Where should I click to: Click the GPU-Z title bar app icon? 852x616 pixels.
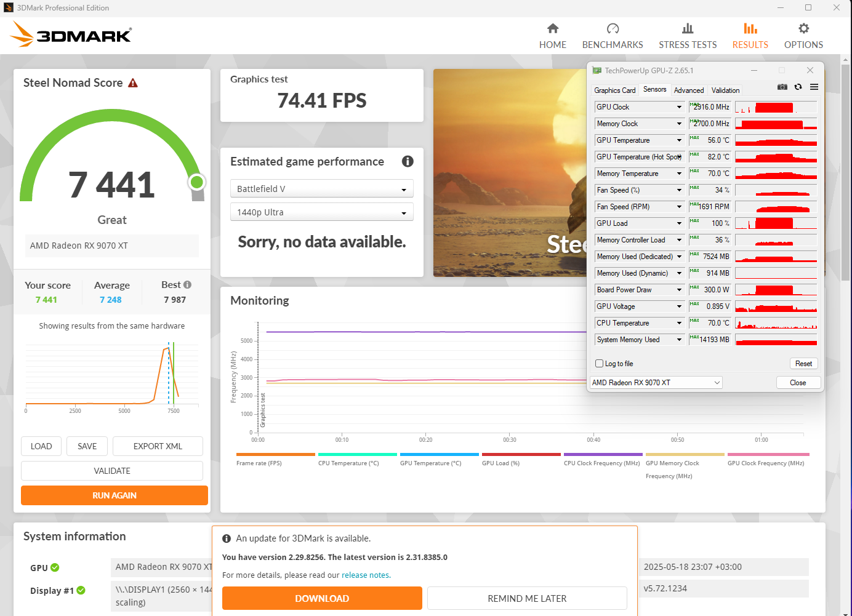(597, 71)
